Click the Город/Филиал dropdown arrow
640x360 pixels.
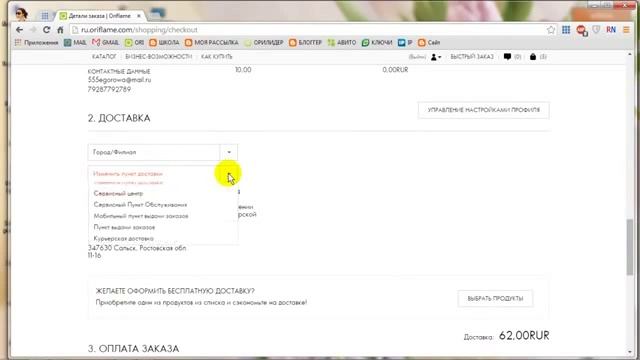click(x=229, y=152)
